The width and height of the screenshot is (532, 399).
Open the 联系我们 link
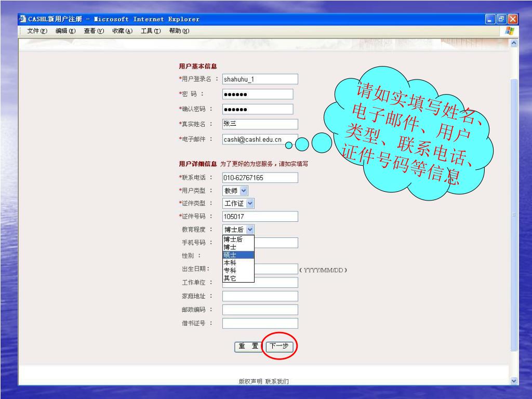tap(277, 381)
